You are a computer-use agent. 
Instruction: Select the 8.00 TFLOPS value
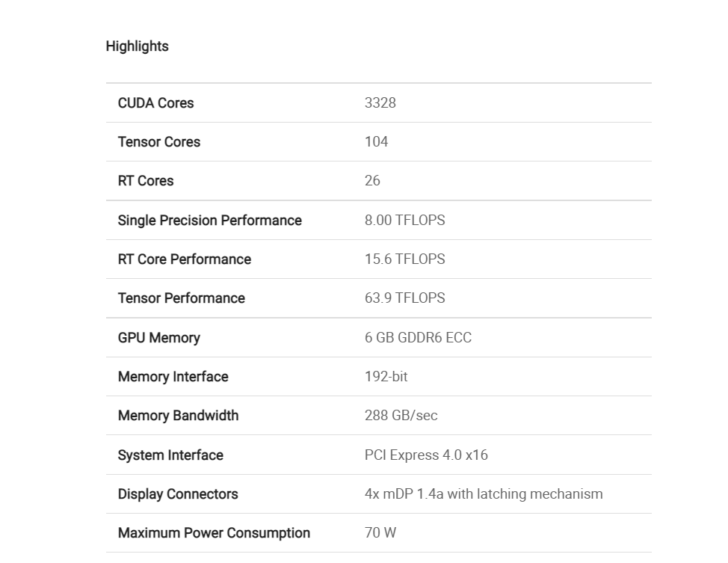click(404, 221)
